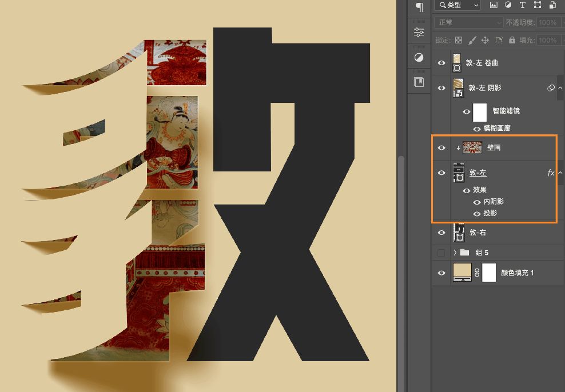This screenshot has height=392, width=565.
Task: Lock artboard nesting icon
Action: [499, 40]
